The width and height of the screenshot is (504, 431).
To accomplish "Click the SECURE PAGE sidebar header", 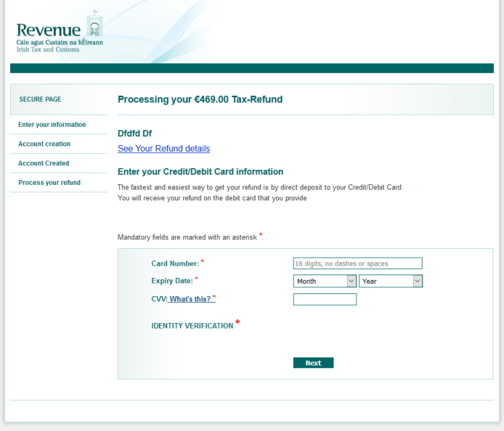I will click(x=40, y=100).
